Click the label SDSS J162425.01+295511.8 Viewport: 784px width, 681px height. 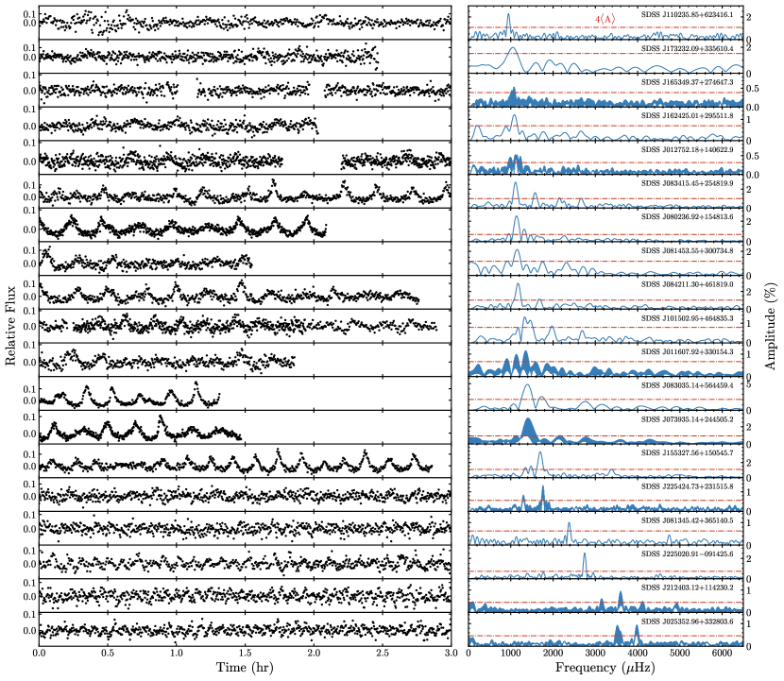tap(687, 115)
